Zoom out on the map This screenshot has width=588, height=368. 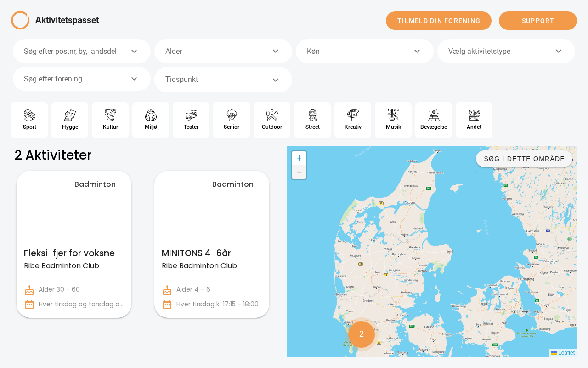[x=299, y=172]
